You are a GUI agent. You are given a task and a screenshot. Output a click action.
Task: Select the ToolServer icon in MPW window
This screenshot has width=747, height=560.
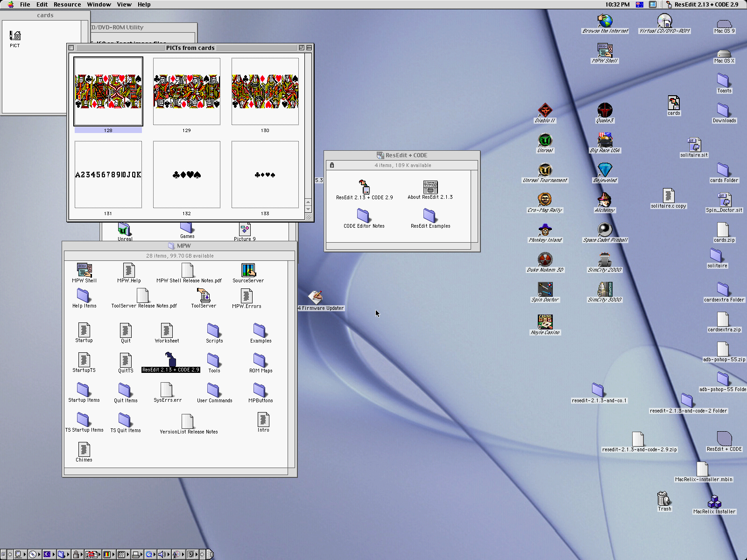click(x=204, y=295)
